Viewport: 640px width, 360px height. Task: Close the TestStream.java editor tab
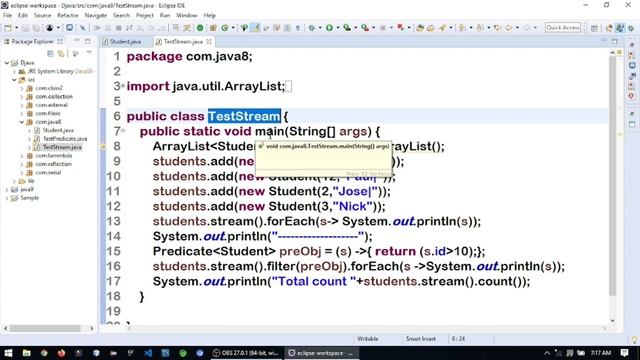209,42
